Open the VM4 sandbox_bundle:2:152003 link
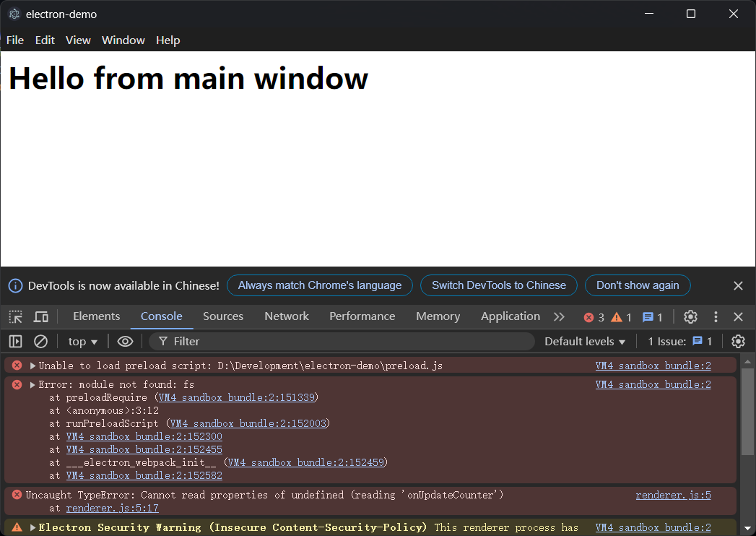The image size is (756, 536). (248, 423)
